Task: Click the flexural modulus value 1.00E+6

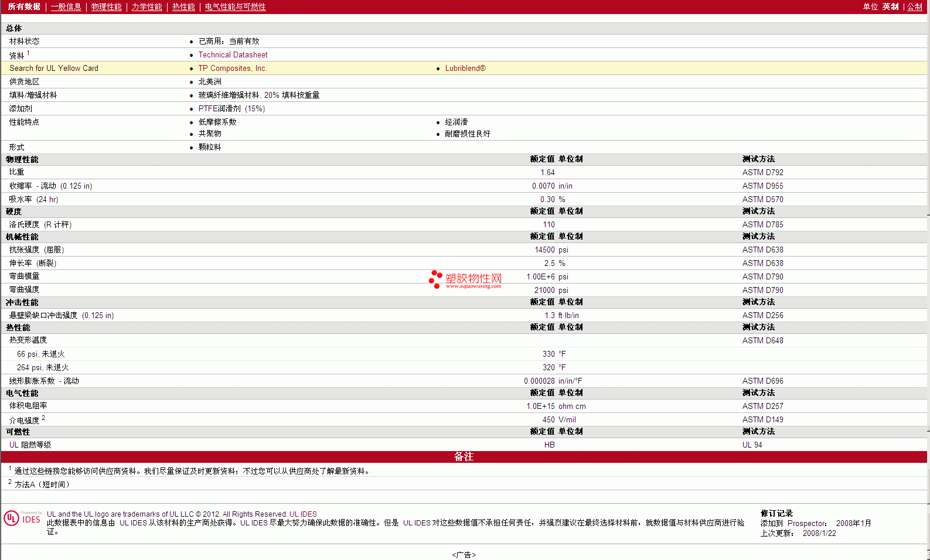Action: point(540,277)
